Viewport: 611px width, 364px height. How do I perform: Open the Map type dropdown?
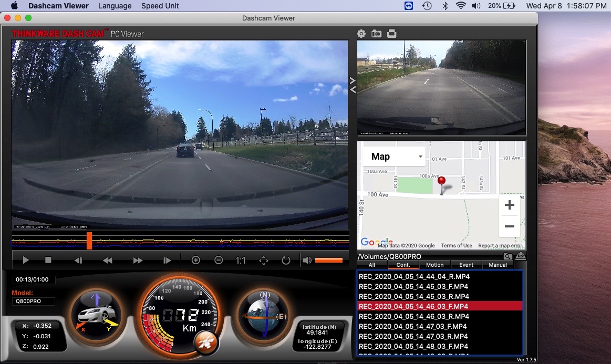pyautogui.click(x=394, y=157)
